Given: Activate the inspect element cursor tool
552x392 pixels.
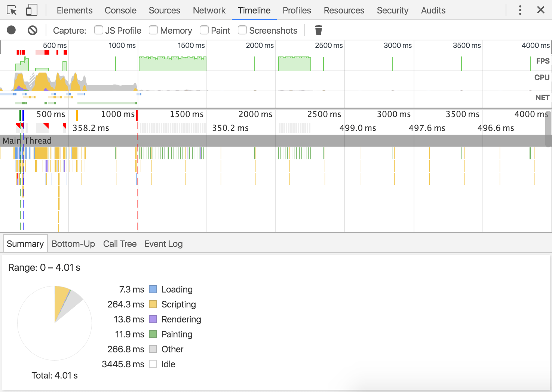Looking at the screenshot, I should (x=12, y=10).
